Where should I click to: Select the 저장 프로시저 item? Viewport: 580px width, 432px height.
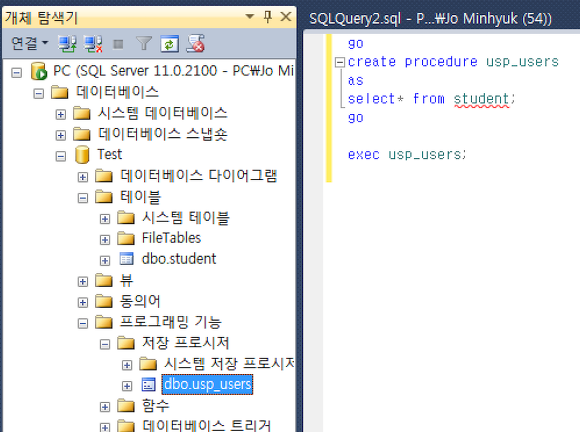tap(186, 343)
